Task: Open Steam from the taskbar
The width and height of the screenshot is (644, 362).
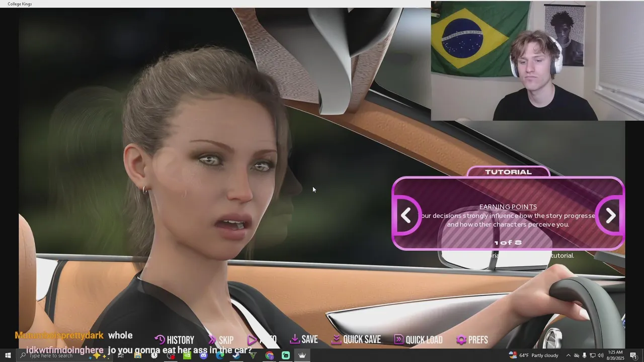Action: 236,355
